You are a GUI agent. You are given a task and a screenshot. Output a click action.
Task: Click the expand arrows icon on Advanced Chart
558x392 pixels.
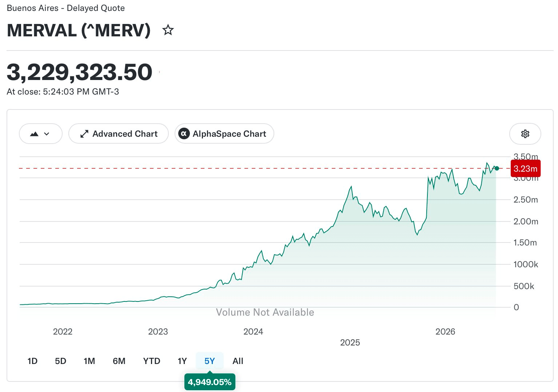point(84,134)
